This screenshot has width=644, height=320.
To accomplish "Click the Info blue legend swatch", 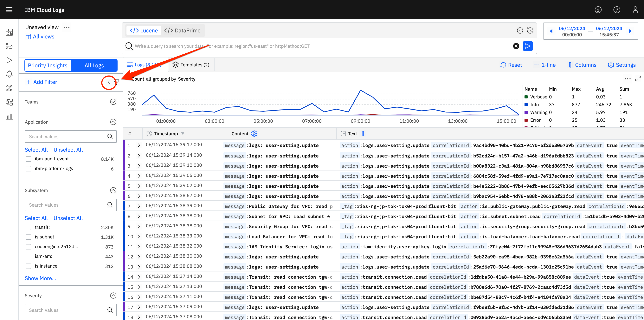I will pyautogui.click(x=526, y=105).
